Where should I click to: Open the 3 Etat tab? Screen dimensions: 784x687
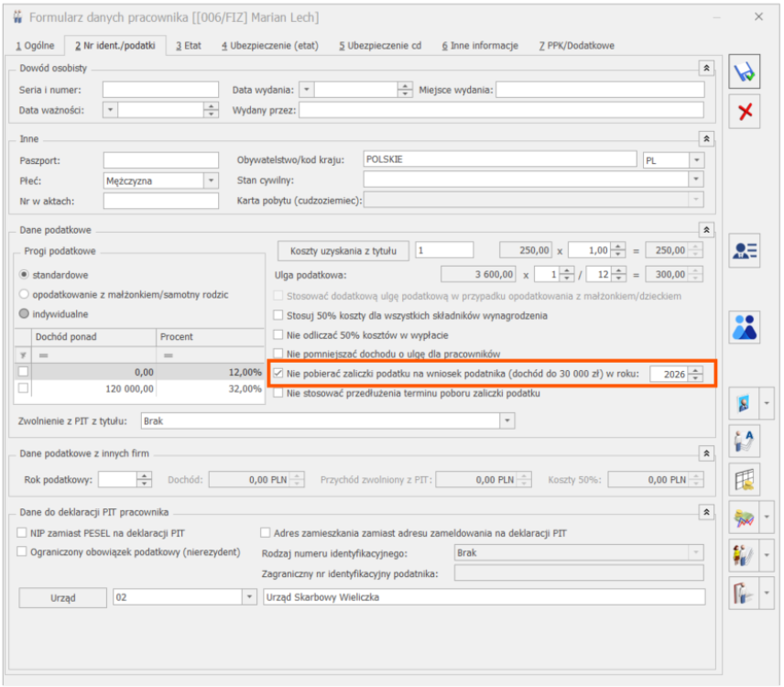[x=189, y=46]
